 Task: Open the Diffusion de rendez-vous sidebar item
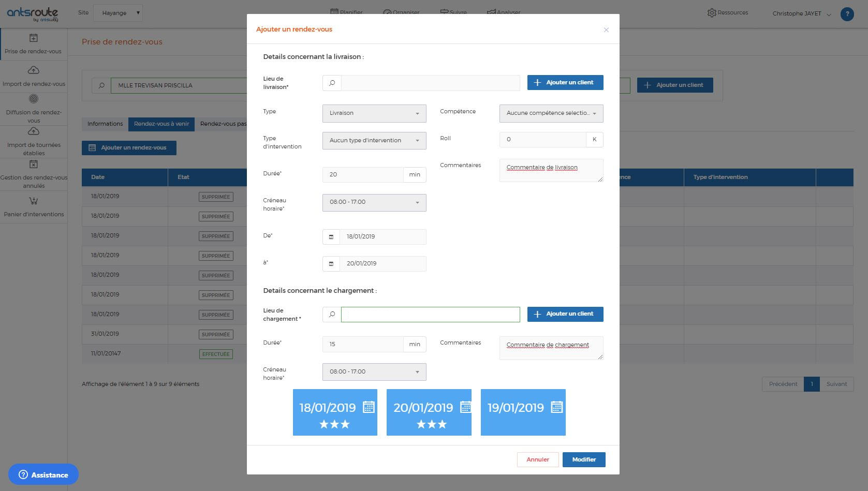pyautogui.click(x=34, y=109)
